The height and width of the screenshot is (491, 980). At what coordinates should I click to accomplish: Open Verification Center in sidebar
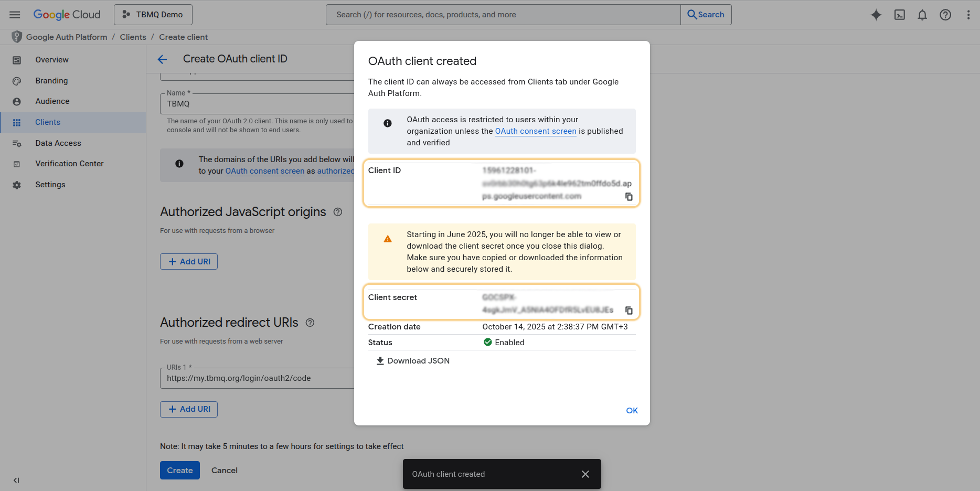pos(69,164)
